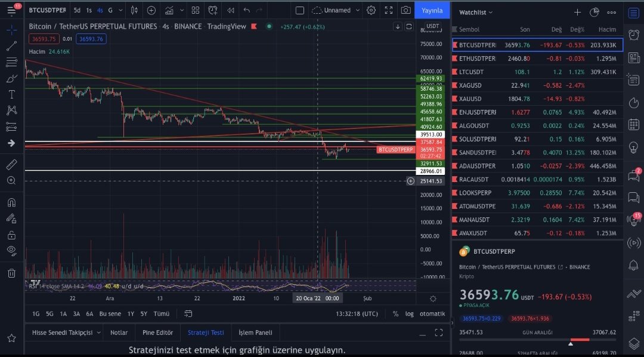
Task: Switch to the İşlem Paneli tab
Action: click(x=255, y=333)
